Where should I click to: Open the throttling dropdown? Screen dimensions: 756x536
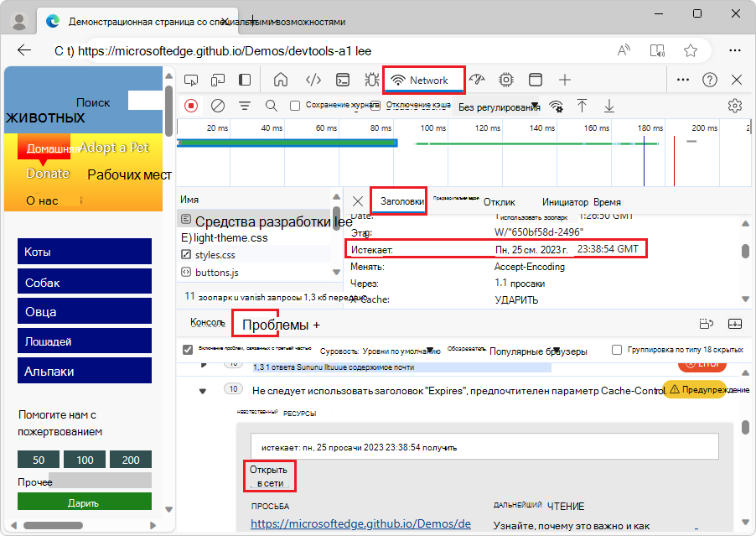coord(498,107)
